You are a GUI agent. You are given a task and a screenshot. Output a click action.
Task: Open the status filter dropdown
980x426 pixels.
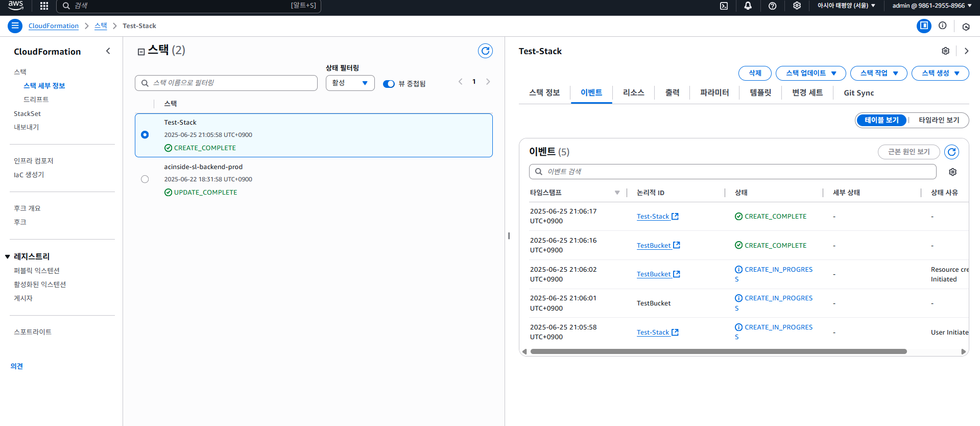[x=350, y=83]
